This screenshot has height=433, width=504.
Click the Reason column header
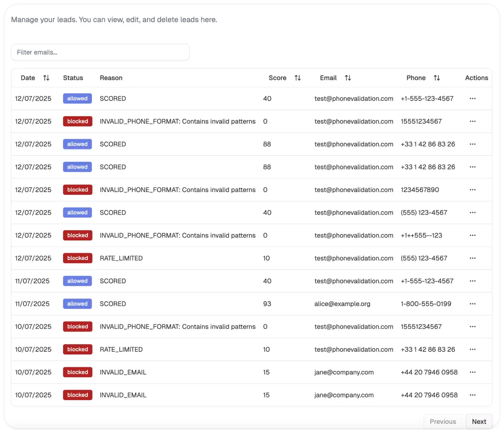click(x=111, y=78)
